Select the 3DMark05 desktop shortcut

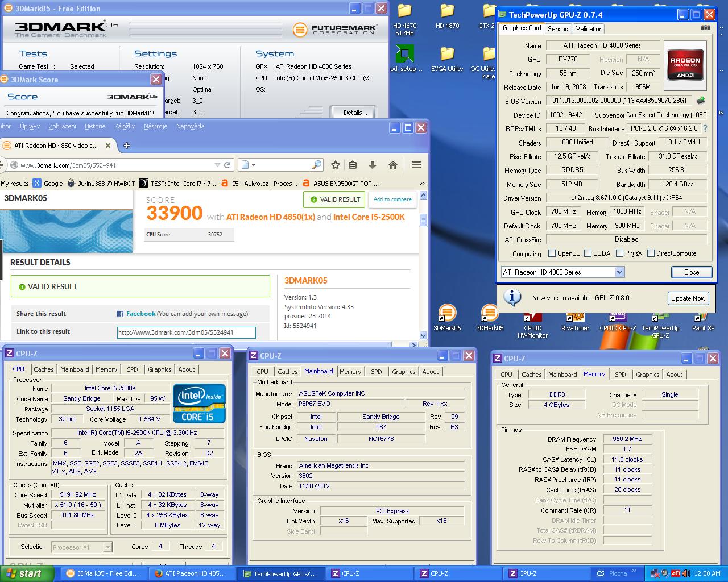[x=490, y=318]
